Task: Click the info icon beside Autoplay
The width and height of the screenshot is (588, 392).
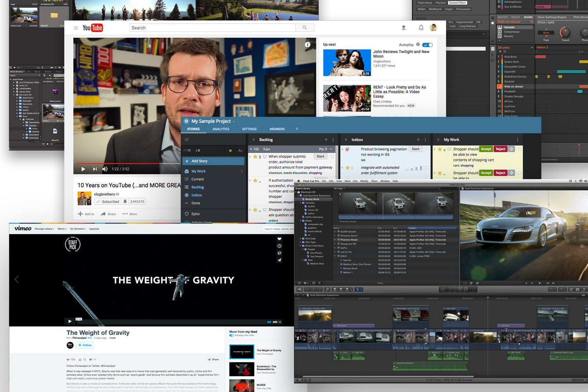Action: coord(418,44)
